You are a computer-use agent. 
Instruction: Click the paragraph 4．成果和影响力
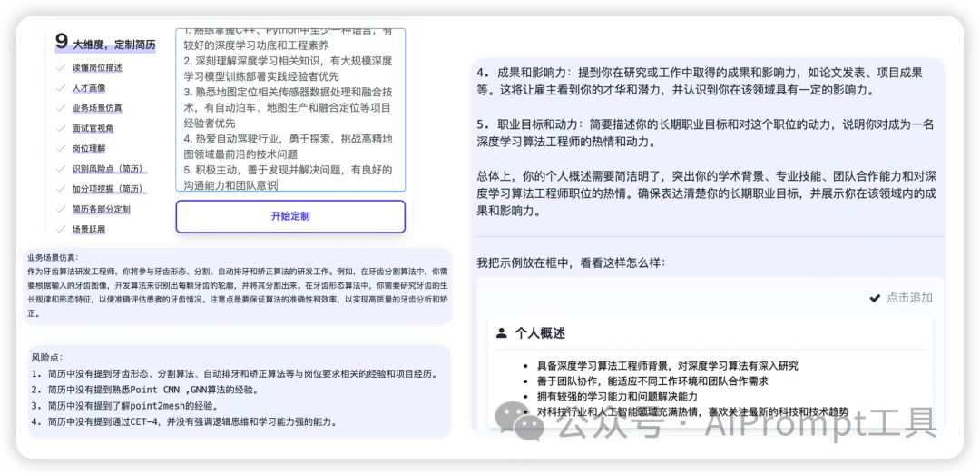[x=700, y=81]
